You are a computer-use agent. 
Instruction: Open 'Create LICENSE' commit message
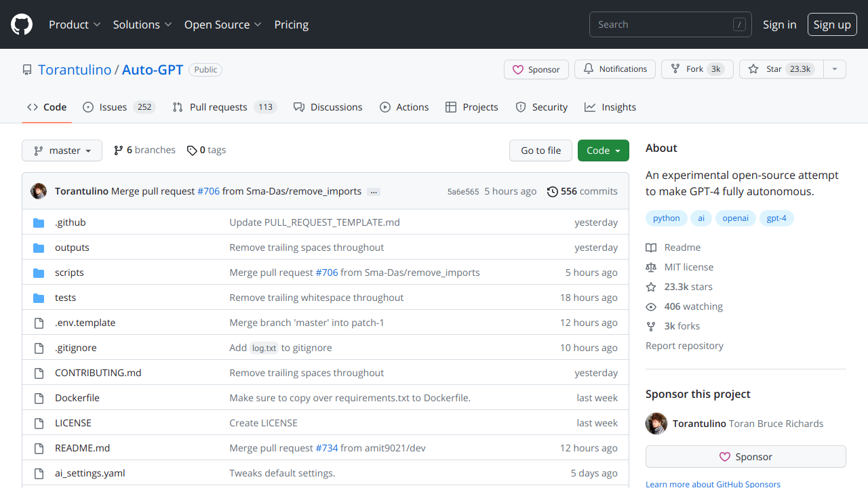pyautogui.click(x=263, y=423)
